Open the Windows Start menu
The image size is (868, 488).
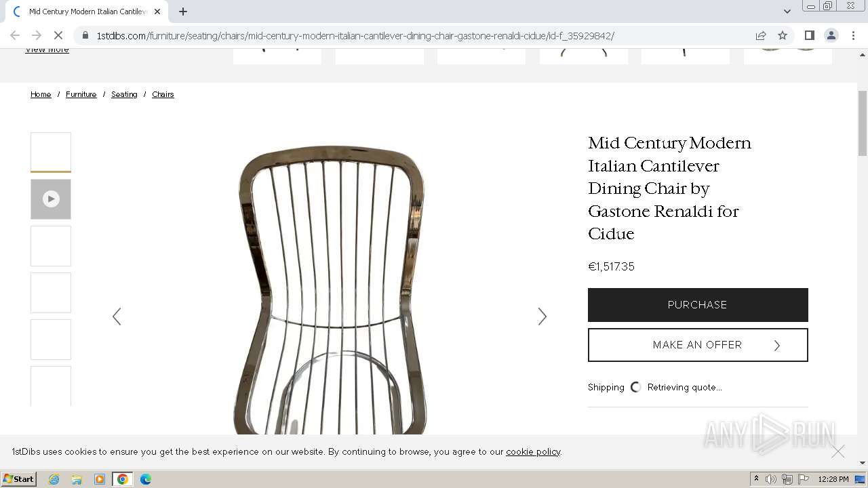click(x=19, y=479)
